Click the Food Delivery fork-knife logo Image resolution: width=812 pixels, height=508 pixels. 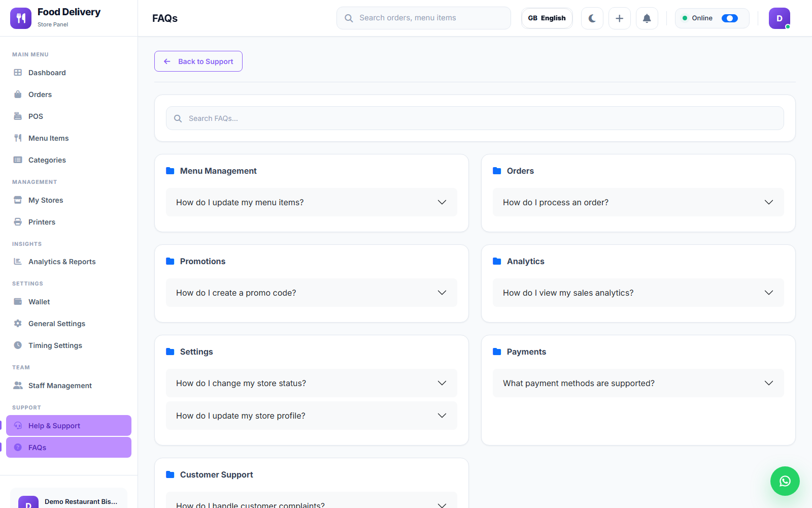(21, 18)
